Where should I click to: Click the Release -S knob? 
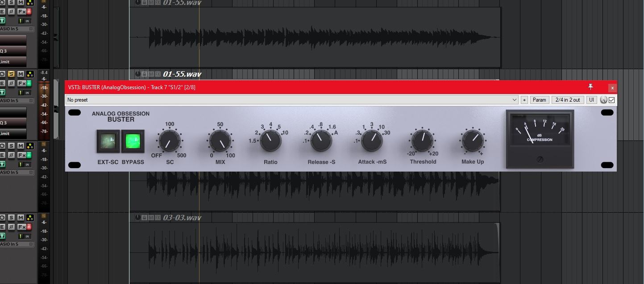click(x=321, y=141)
